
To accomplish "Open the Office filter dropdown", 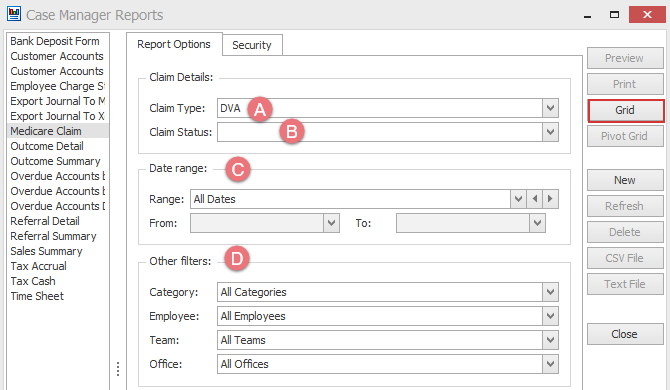I will point(550,364).
